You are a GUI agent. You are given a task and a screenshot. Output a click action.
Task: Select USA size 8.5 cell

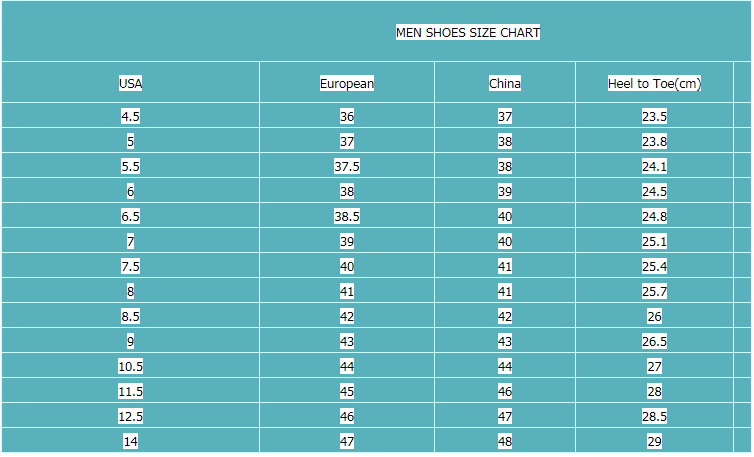pos(130,316)
